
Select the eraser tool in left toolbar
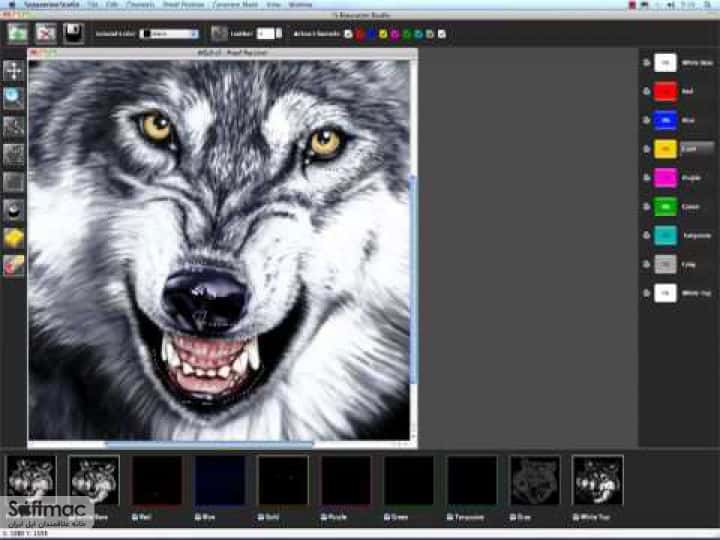pos(13,266)
